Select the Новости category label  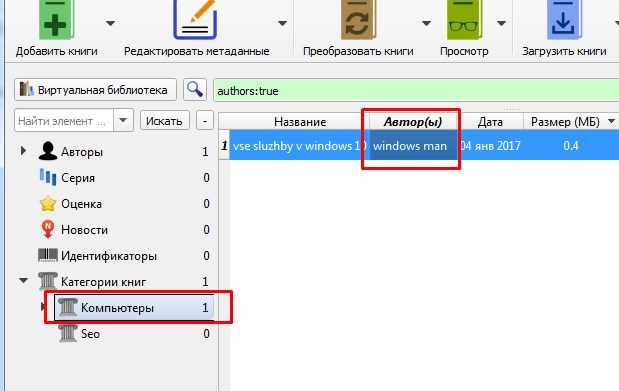tap(84, 230)
